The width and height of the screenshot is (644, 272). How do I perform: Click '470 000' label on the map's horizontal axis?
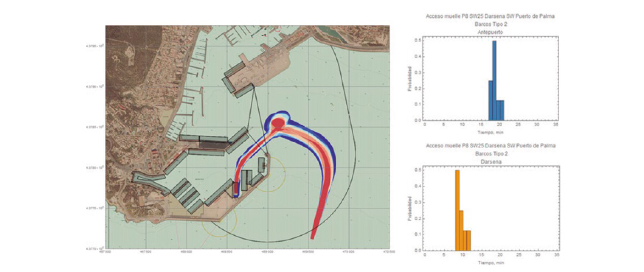[349, 252]
